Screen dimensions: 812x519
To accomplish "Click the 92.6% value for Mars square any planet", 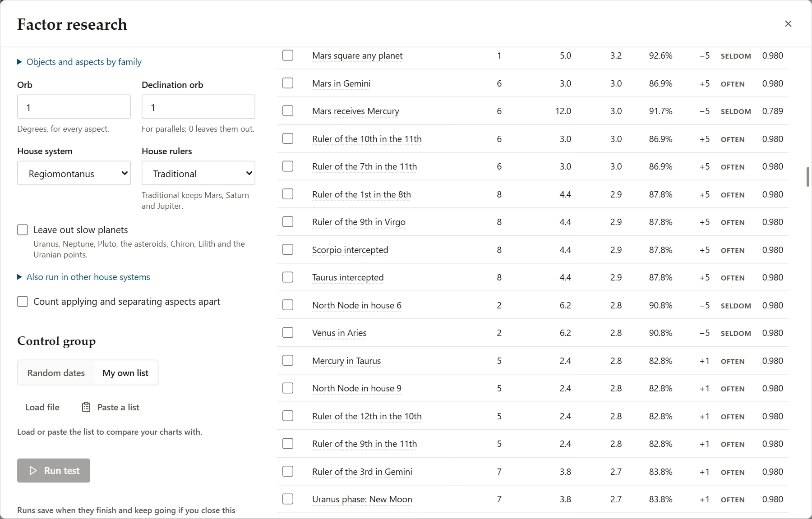I will point(661,55).
